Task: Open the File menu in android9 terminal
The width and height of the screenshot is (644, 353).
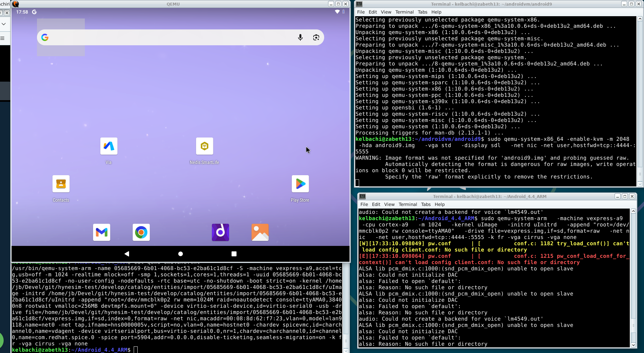Action: click(361, 12)
